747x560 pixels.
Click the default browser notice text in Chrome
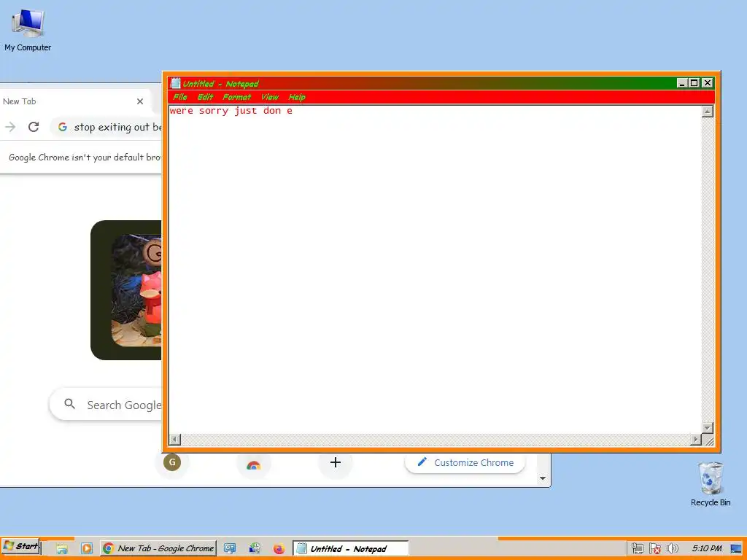(x=85, y=157)
